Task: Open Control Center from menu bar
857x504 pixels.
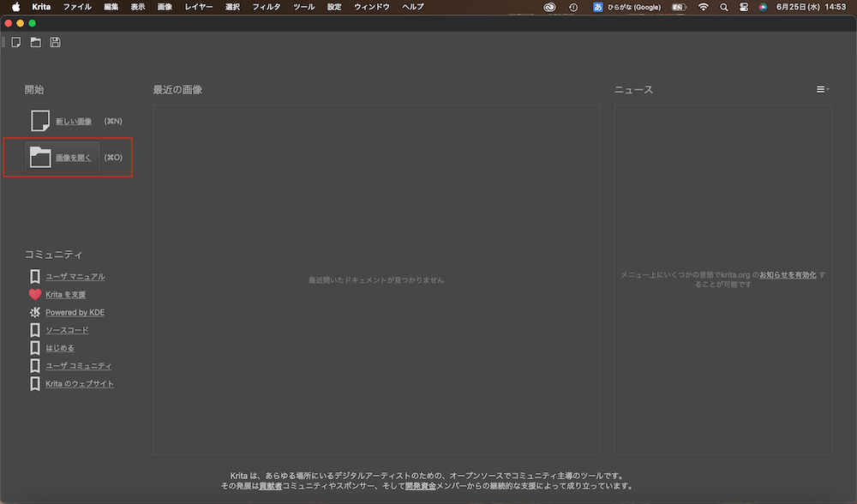Action: (744, 7)
